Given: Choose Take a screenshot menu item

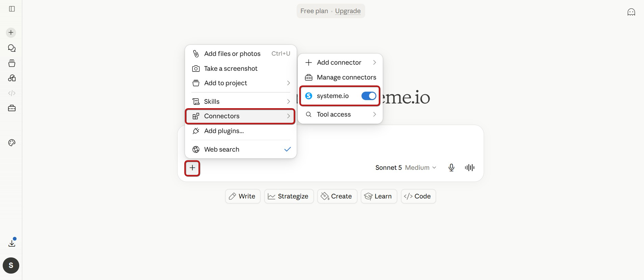Looking at the screenshot, I should coord(241,68).
